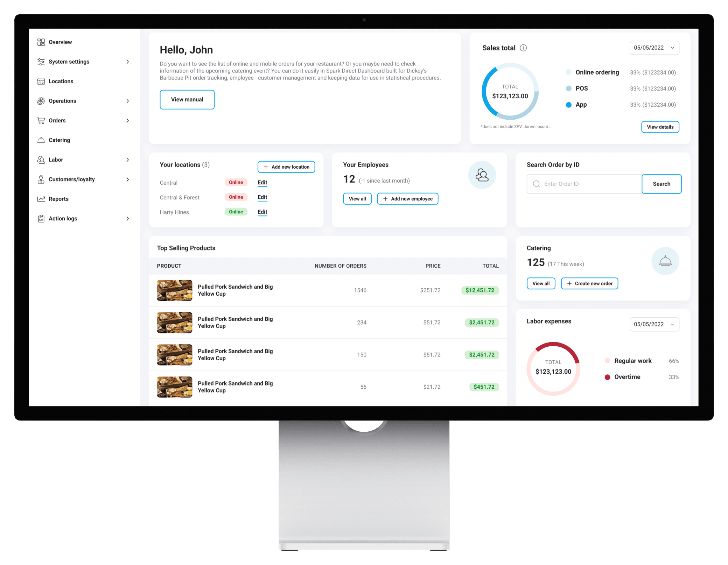Click the Action logs clipboard icon
Image resolution: width=728 pixels, height=565 pixels.
point(41,218)
